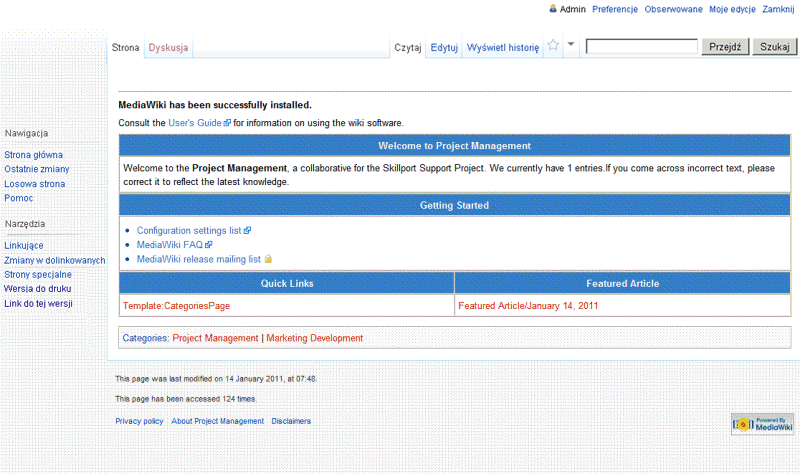Screen dimensions: 800x474
Task: Click external link icon after MediaWiki FAQ
Action: pos(209,244)
